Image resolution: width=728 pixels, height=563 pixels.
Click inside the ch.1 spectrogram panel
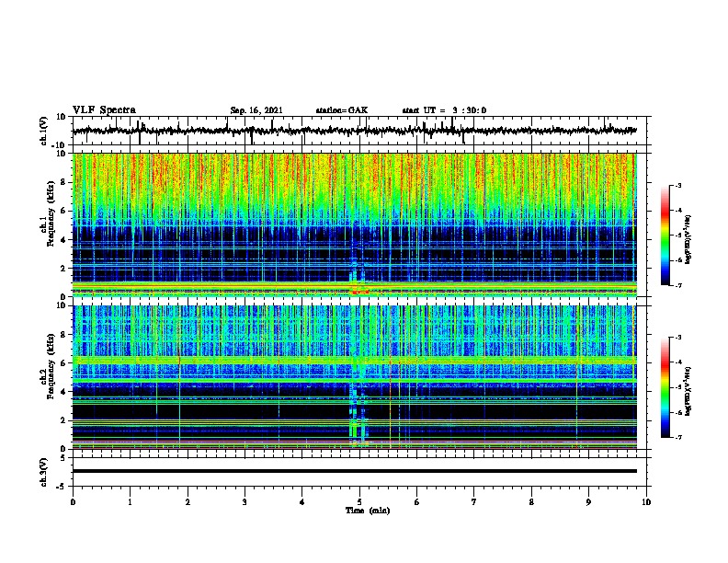pos(355,224)
